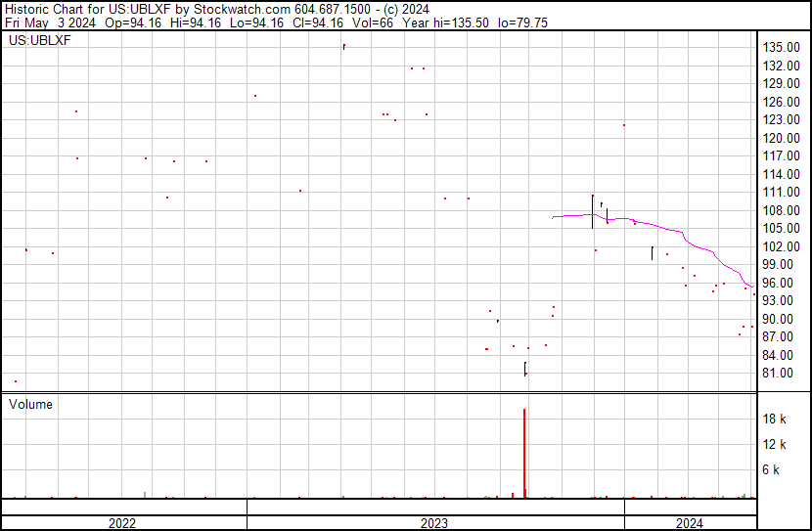Click the 604.687.1500 phone number

click(333, 10)
